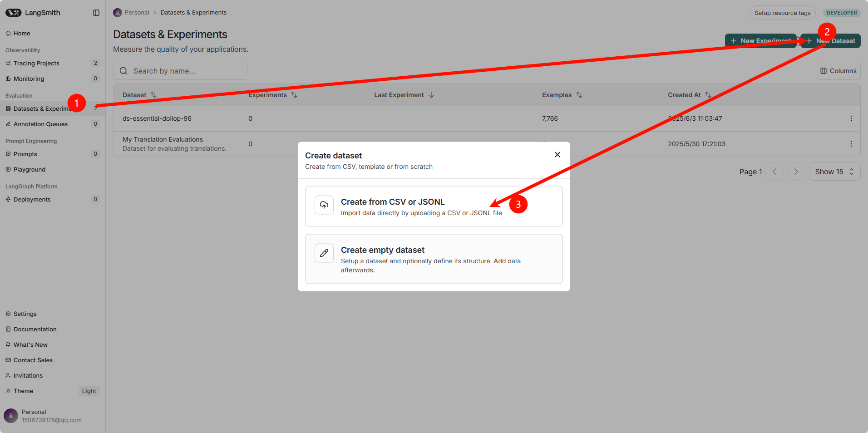Image resolution: width=868 pixels, height=433 pixels.
Task: Click the Personal avatar in breadcrumb
Action: click(x=118, y=12)
